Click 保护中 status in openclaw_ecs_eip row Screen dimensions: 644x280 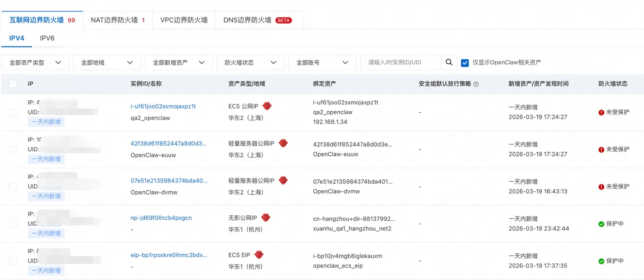[615, 261]
